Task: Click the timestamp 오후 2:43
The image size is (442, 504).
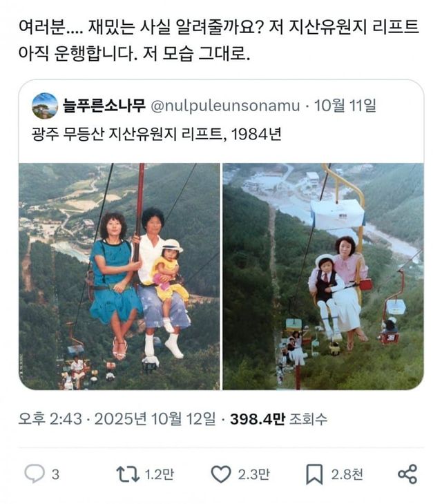Action: pos(50,419)
